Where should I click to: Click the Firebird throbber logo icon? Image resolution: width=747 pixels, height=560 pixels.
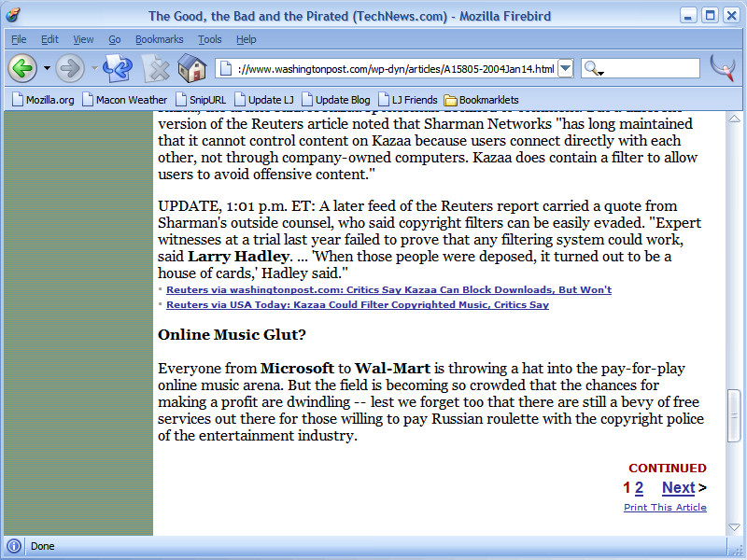[723, 67]
